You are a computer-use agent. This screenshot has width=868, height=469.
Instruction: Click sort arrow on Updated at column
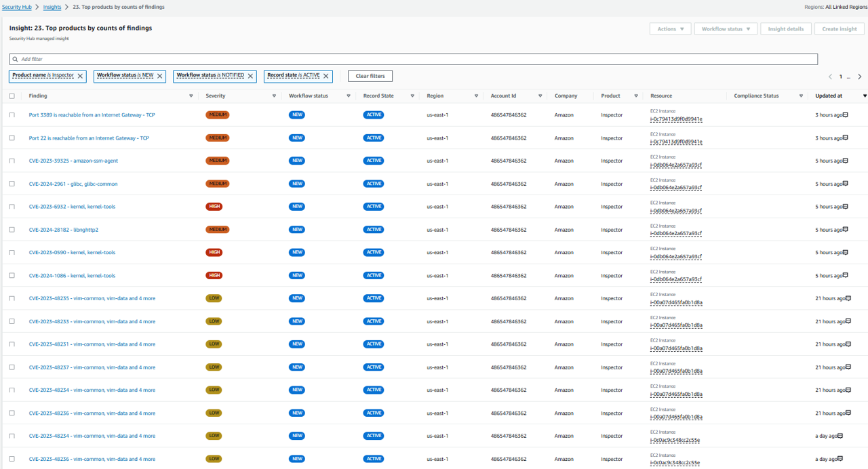click(865, 96)
